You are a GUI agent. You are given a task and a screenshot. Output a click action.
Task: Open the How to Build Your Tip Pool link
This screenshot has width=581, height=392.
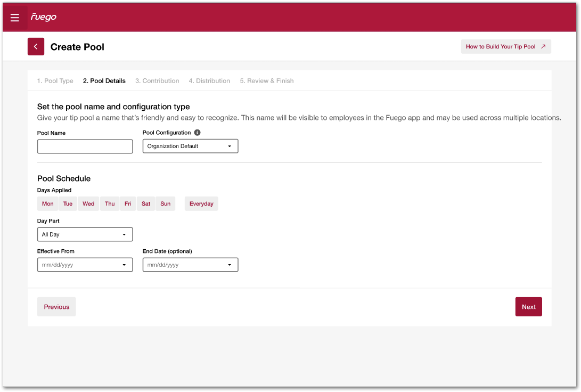coord(506,47)
